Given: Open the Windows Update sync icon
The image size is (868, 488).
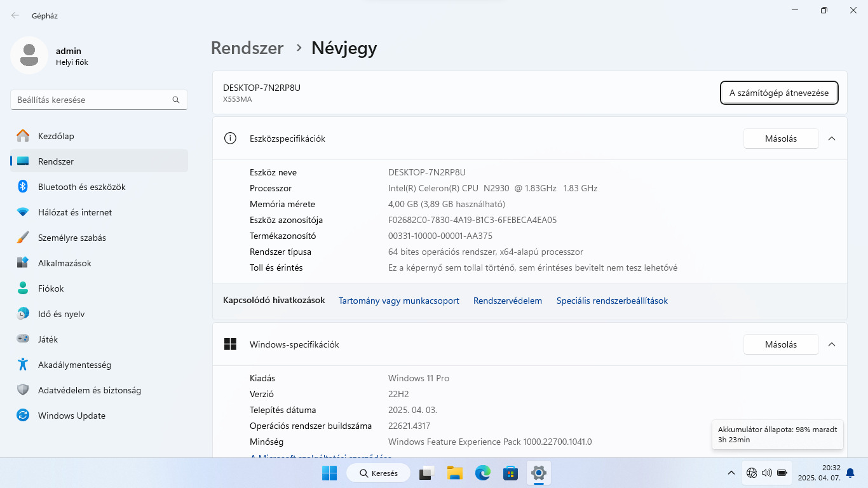Looking at the screenshot, I should point(23,416).
